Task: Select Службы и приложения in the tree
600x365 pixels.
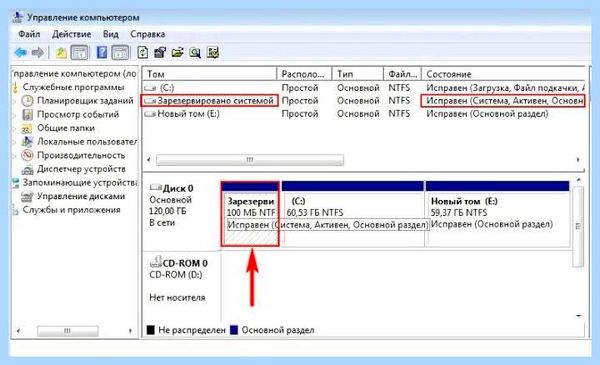Action: tap(71, 210)
